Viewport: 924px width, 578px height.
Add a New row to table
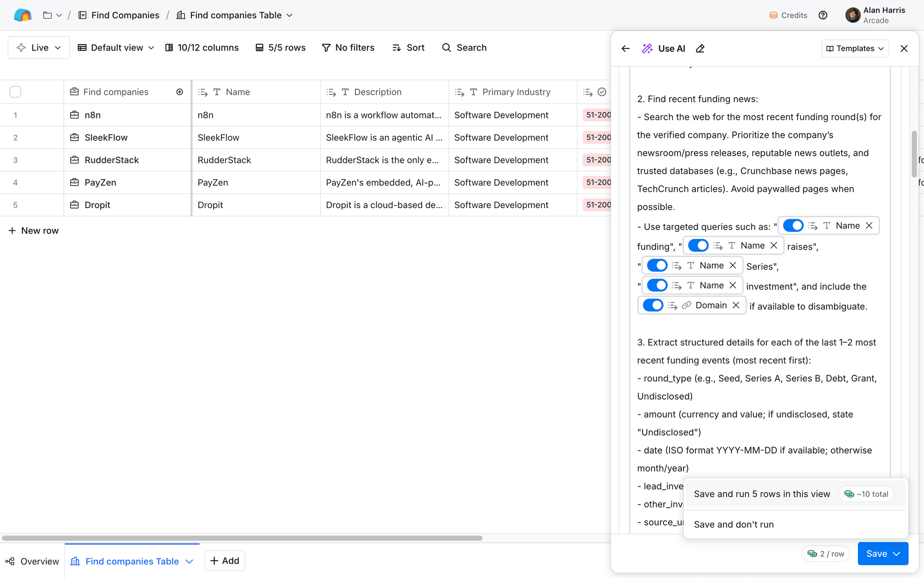coord(34,231)
